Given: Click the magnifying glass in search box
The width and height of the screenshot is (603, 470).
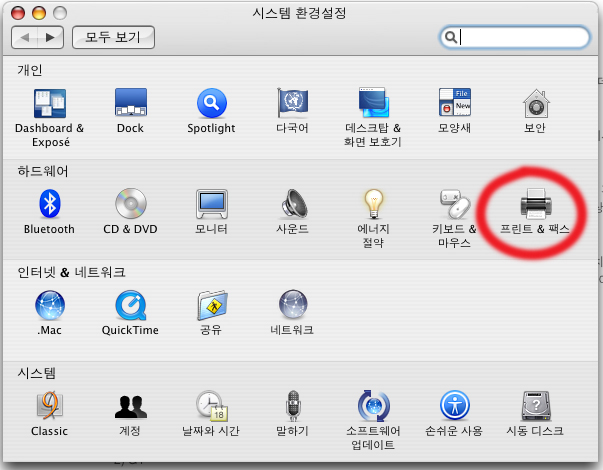Looking at the screenshot, I should click(x=452, y=37).
